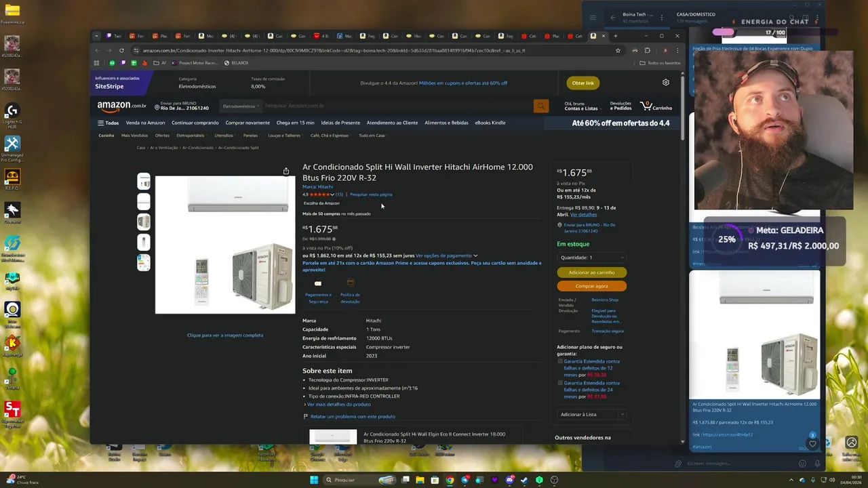Go back with browser back arrow
The width and height of the screenshot is (868, 488).
tap(97, 50)
